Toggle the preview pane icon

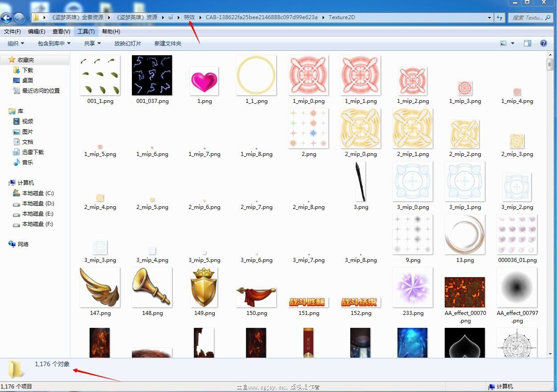coord(528,43)
